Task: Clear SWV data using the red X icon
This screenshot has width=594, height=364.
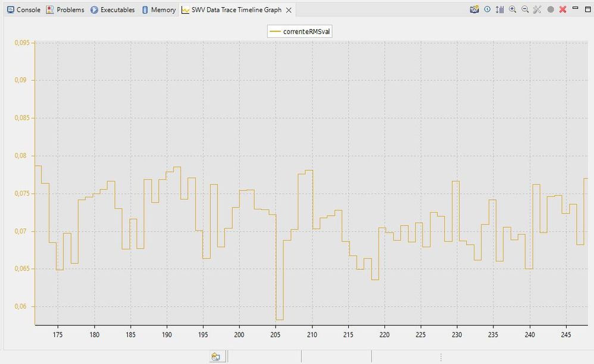Action: coord(563,10)
